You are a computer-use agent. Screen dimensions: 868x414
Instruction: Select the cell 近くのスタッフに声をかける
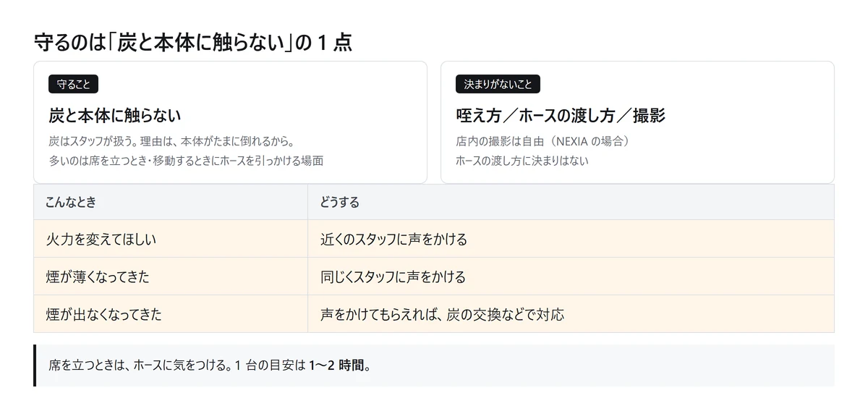571,239
